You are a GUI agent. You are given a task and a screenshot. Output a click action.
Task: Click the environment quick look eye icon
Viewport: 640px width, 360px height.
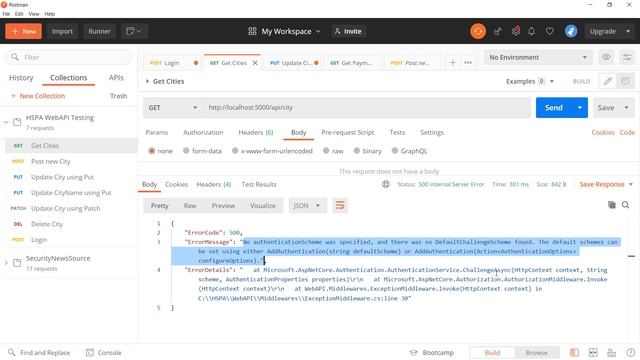tap(606, 57)
